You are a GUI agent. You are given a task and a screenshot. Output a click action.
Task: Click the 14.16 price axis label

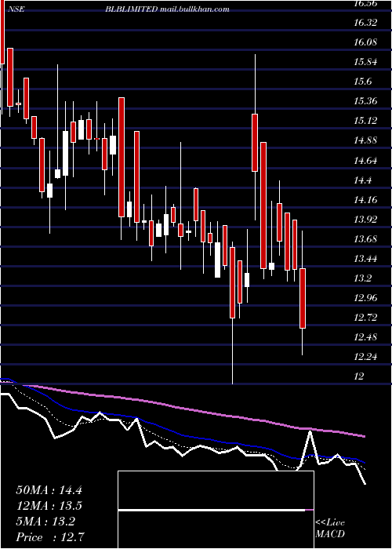coord(366,200)
